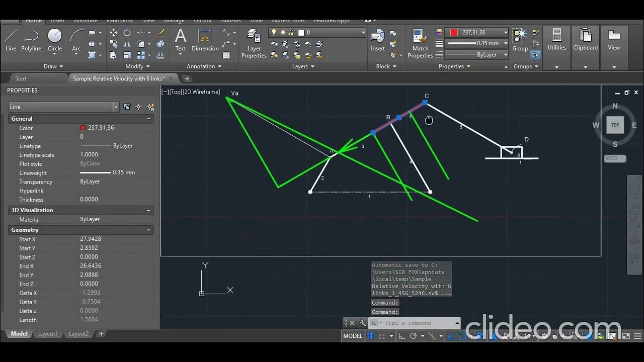Click the Move tool icon
644x362 pixels.
pos(114,33)
